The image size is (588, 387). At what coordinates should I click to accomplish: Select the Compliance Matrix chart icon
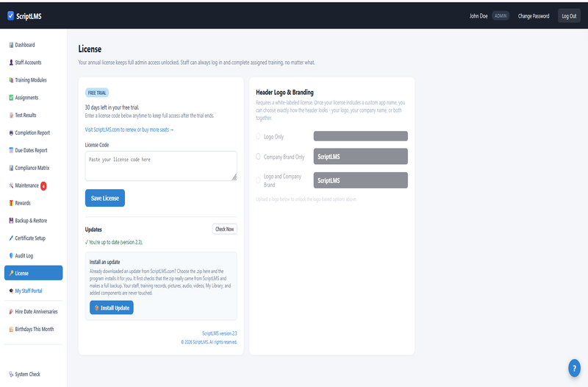pyautogui.click(x=11, y=168)
